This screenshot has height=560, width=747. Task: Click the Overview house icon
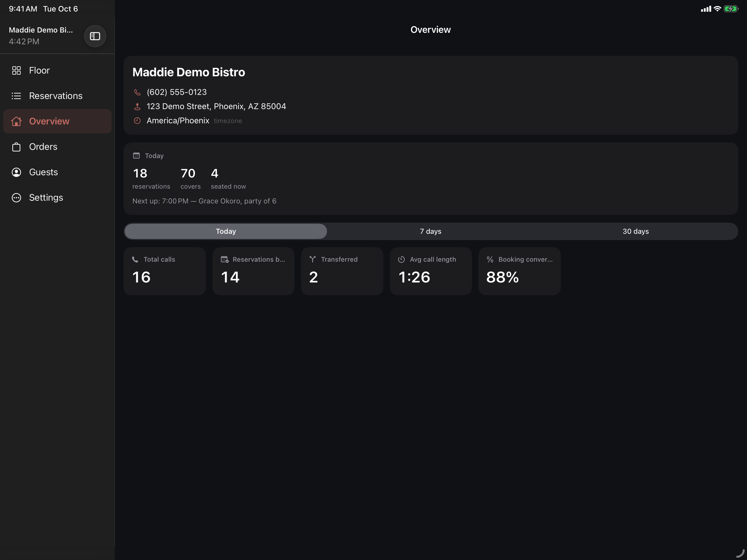click(x=16, y=121)
